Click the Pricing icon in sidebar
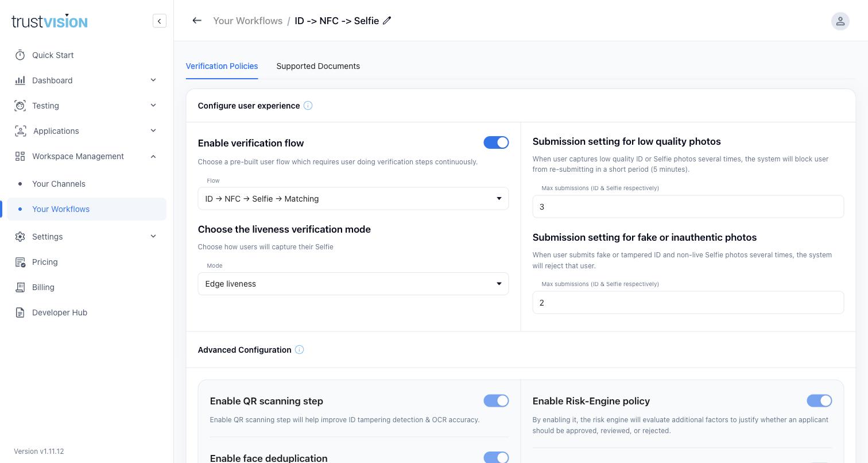Screen dimensions: 868x463 tap(20, 262)
